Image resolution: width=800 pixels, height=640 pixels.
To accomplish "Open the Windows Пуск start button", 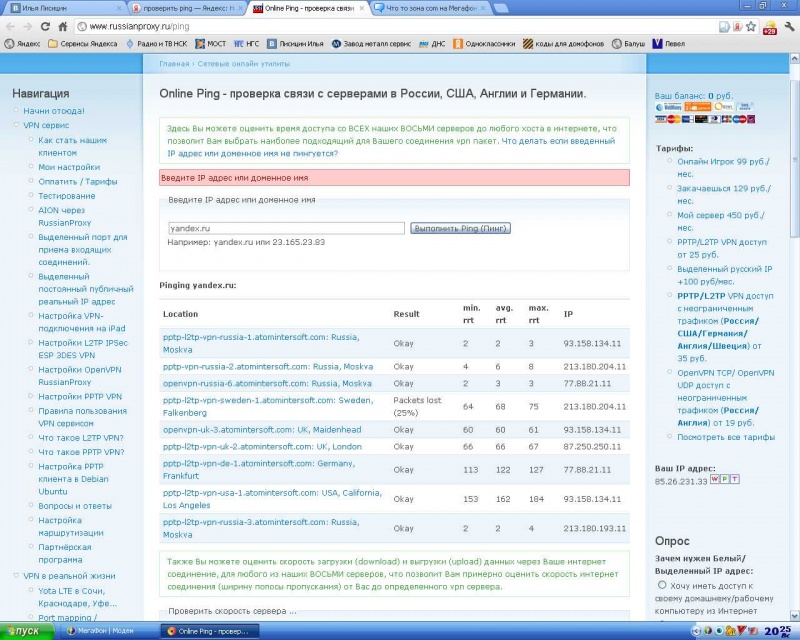I will (x=22, y=631).
